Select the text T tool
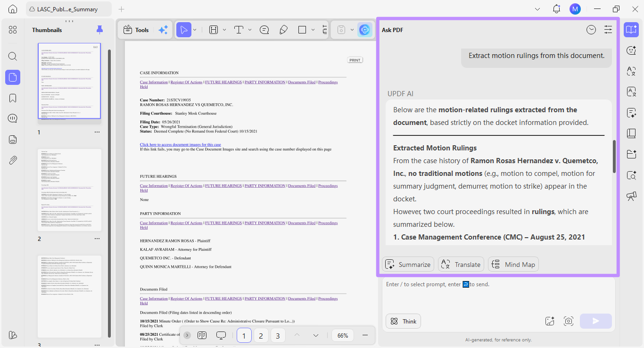The width and height of the screenshot is (644, 348). coord(239,30)
